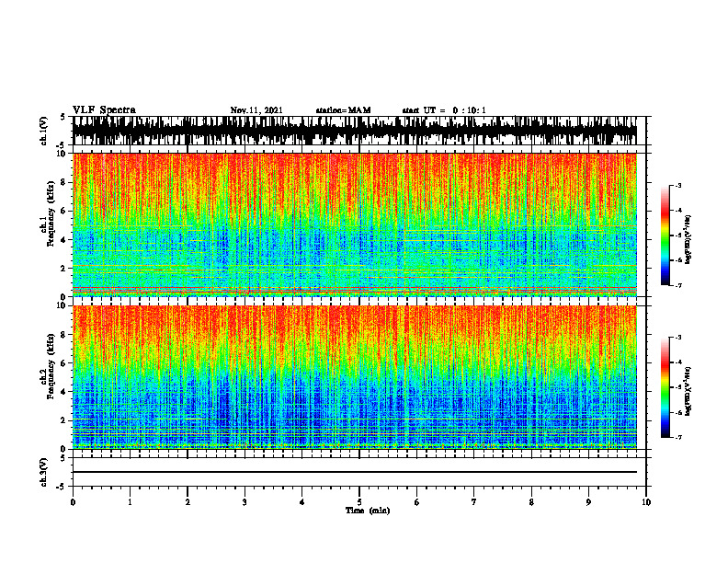Click time axis tick label "0"
This screenshot has height=563, width=728.
(x=73, y=502)
